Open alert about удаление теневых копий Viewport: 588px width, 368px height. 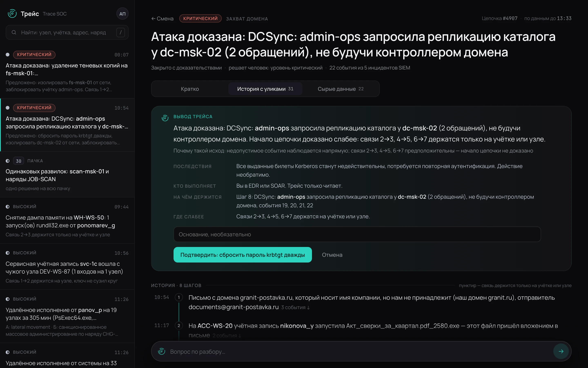[67, 72]
